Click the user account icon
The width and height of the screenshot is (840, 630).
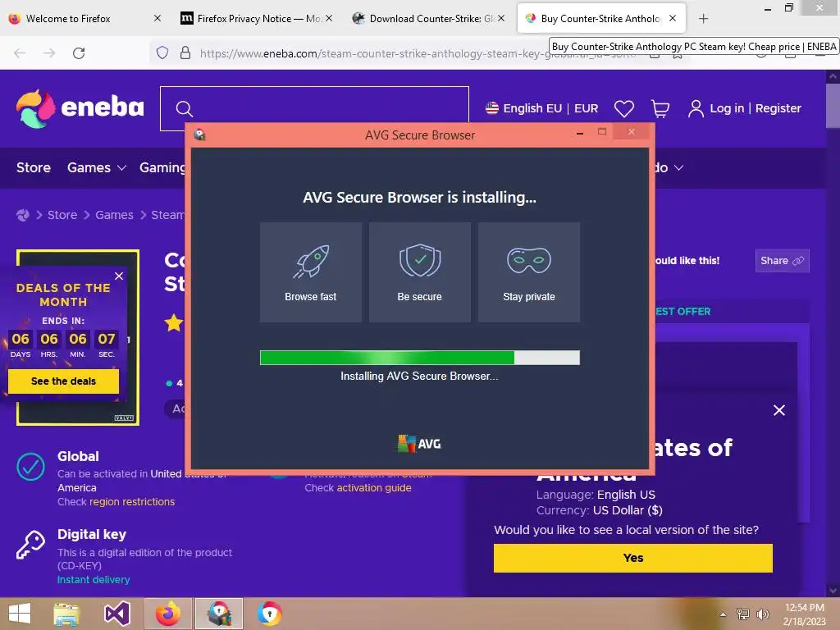point(696,109)
